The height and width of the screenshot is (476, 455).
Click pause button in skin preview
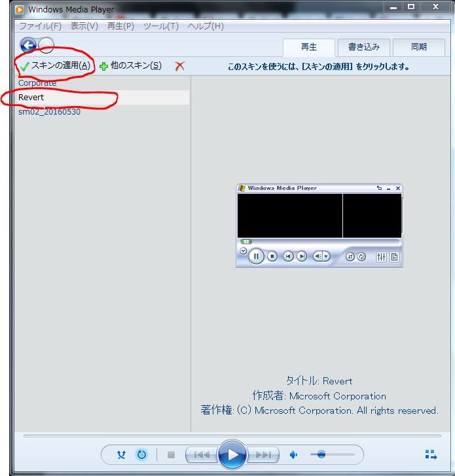pyautogui.click(x=256, y=257)
